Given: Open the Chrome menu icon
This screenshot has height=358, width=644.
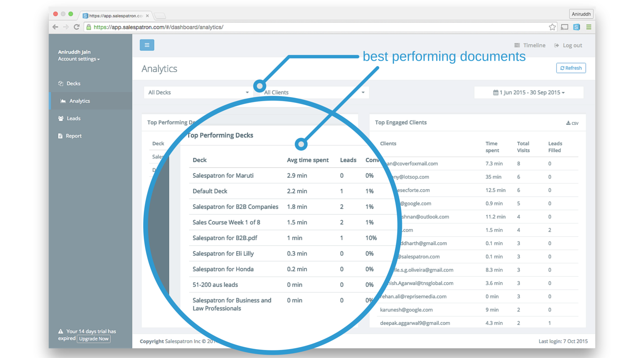Looking at the screenshot, I should click(589, 27).
